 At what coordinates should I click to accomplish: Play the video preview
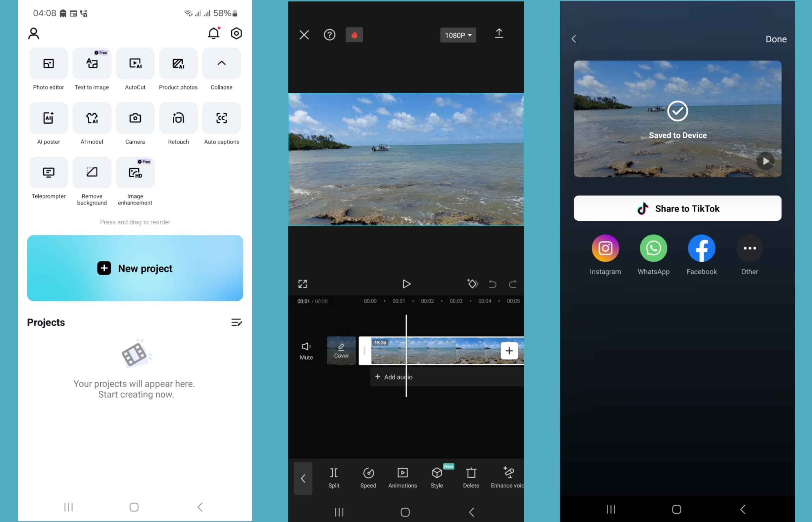click(406, 284)
